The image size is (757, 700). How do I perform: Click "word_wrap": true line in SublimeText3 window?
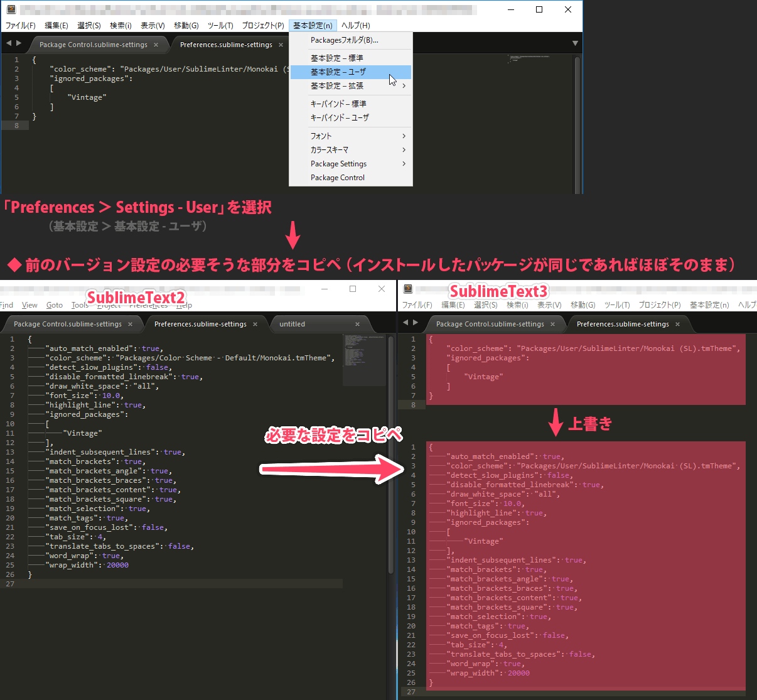485,664
